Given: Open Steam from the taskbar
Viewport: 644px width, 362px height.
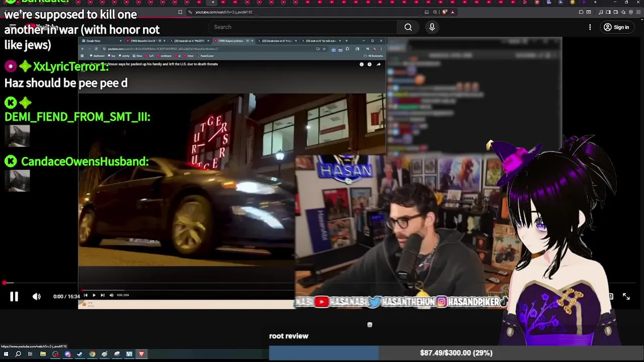Looking at the screenshot, I should [79, 354].
